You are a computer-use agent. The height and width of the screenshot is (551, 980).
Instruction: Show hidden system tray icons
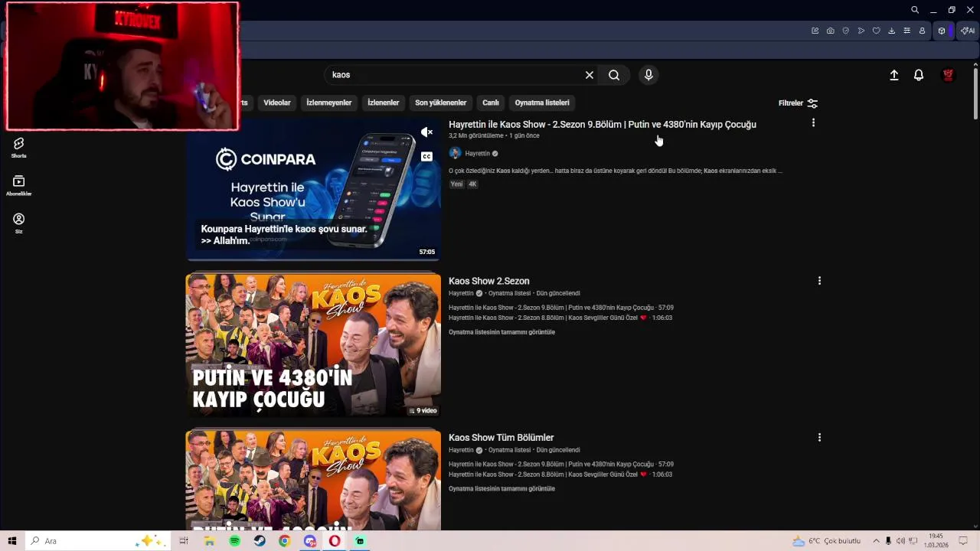[x=876, y=541]
